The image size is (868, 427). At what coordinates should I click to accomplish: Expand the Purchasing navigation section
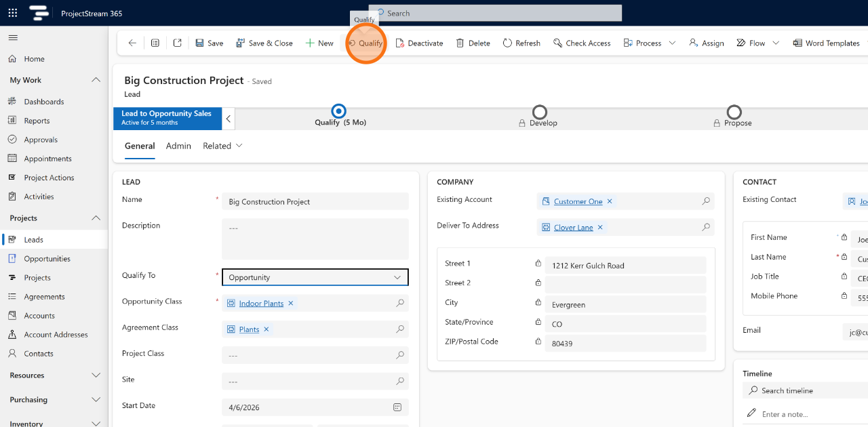[x=96, y=400]
